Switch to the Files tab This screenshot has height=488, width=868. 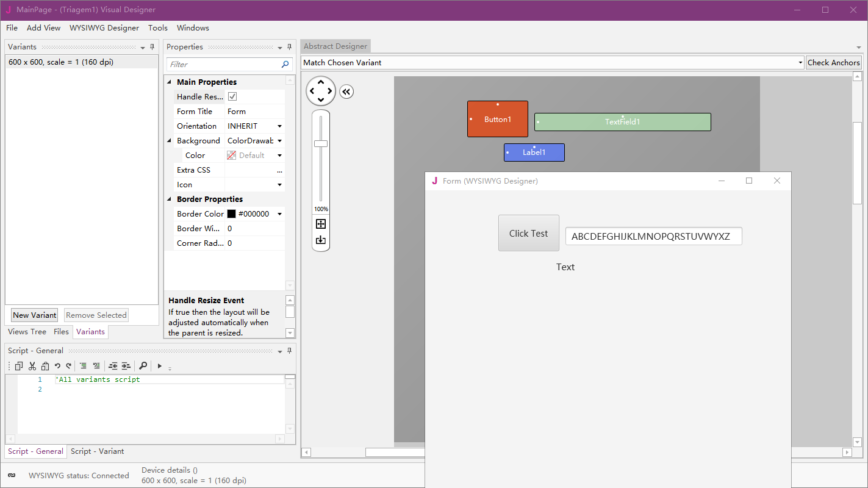pyautogui.click(x=61, y=332)
